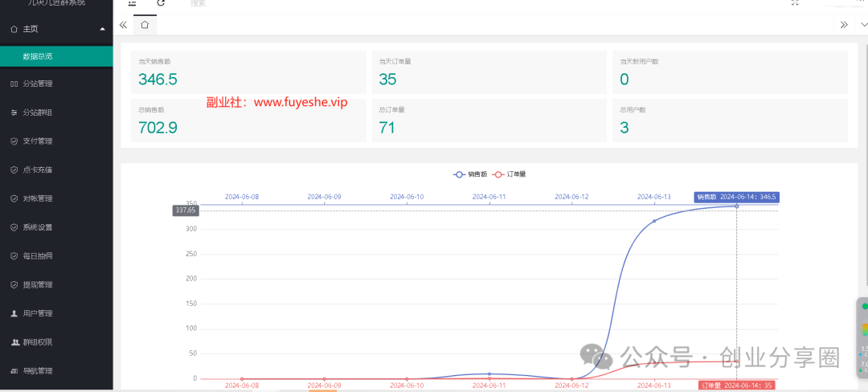The height and width of the screenshot is (392, 868).
Task: Click the 点卡充值 shield icon
Action: pos(14,170)
